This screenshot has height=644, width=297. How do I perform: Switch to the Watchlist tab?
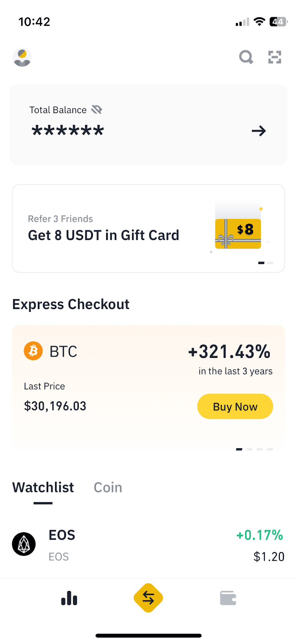43,487
